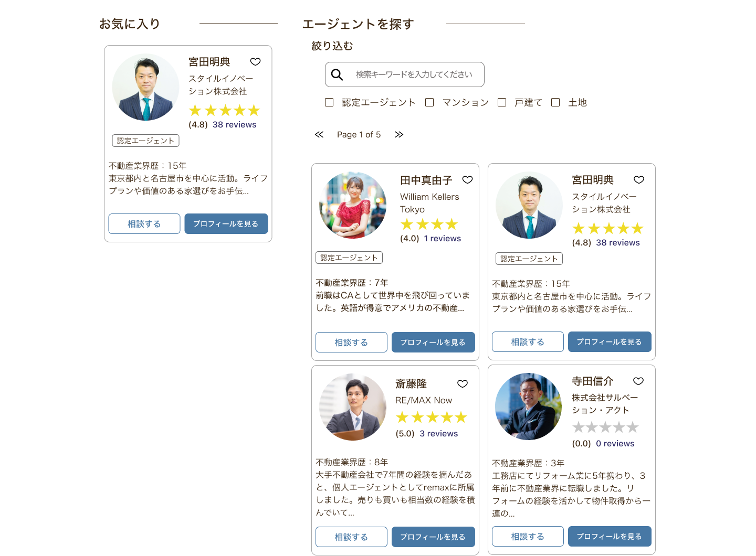Tick the 土地 filter checkbox
The image size is (756, 556).
coord(555,102)
